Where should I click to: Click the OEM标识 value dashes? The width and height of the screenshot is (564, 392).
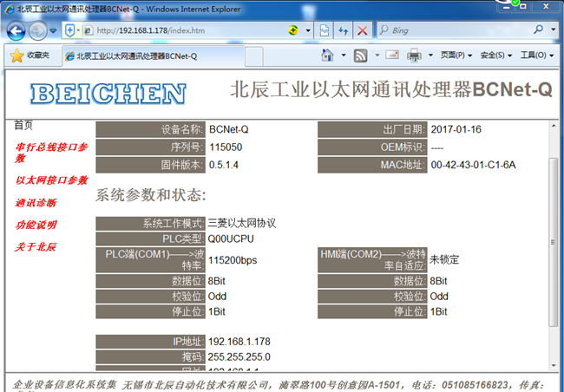point(437,147)
